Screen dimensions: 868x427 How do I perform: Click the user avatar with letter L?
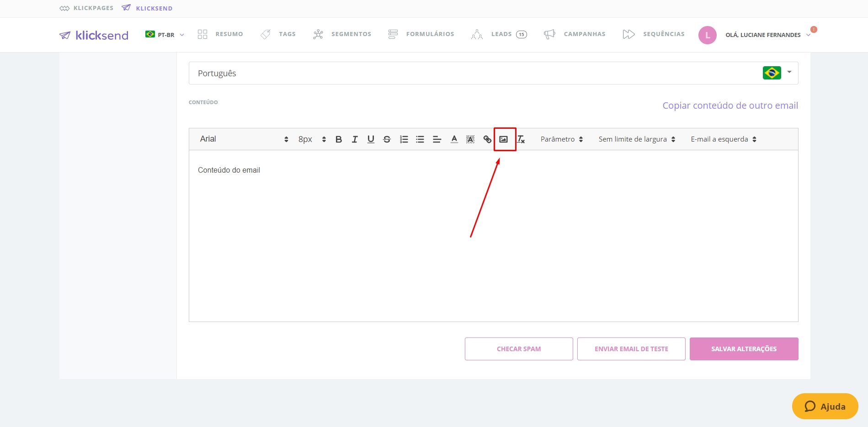pos(707,35)
